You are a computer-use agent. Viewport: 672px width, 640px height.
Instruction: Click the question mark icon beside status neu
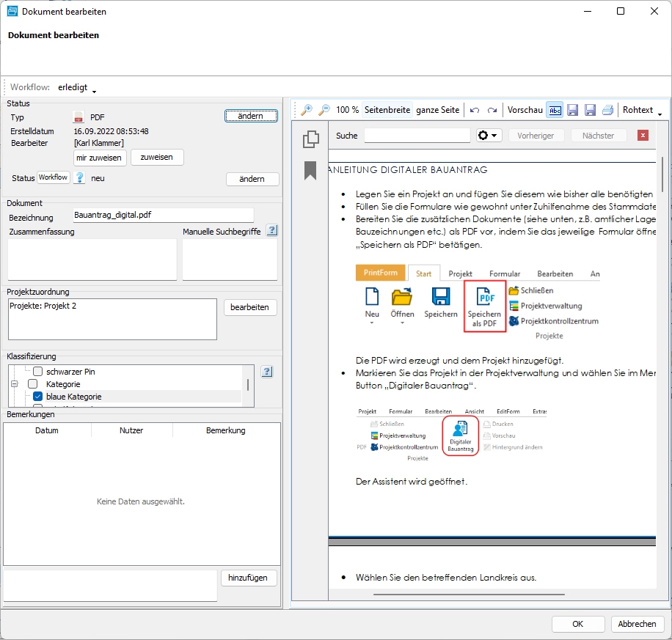coord(79,177)
